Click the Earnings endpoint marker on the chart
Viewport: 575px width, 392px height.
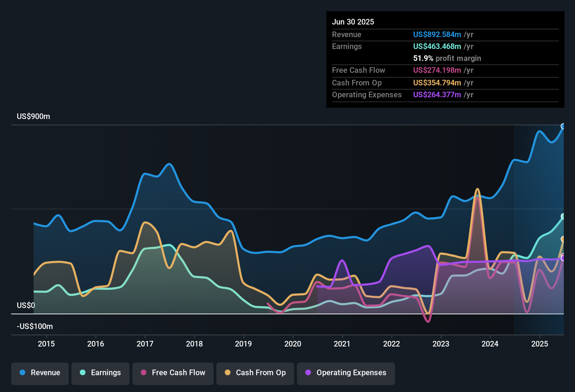563,216
